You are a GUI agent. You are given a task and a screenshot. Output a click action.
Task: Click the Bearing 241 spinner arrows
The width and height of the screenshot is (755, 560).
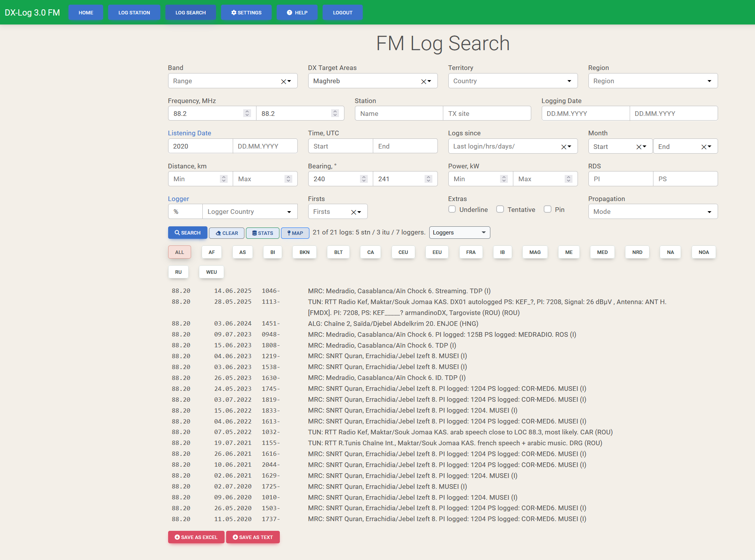click(428, 178)
